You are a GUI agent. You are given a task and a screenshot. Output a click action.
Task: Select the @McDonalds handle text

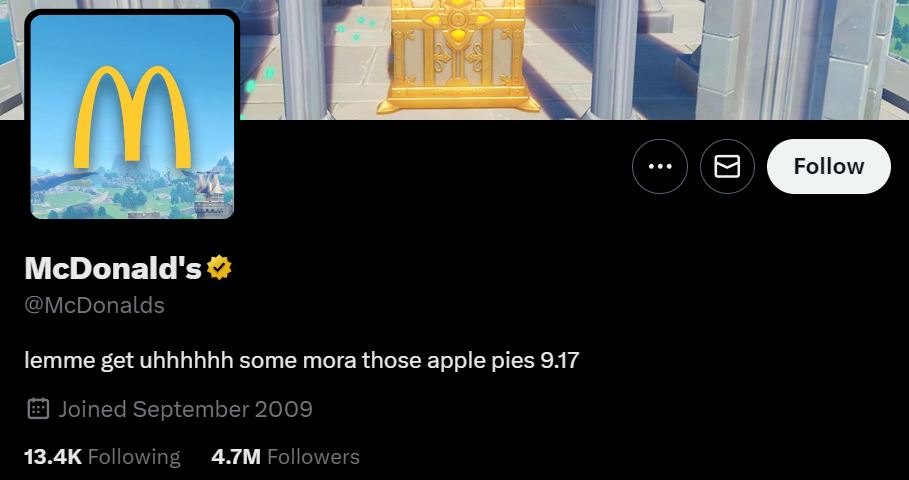coord(94,305)
